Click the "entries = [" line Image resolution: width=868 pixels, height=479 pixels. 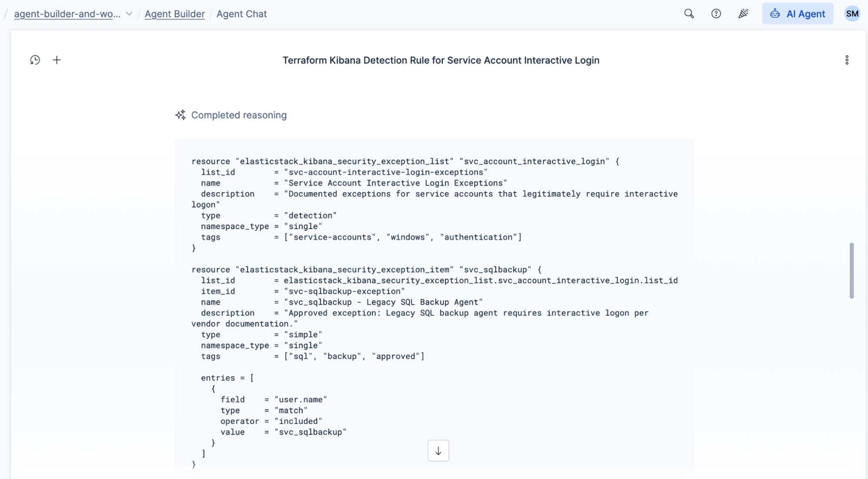(x=227, y=378)
